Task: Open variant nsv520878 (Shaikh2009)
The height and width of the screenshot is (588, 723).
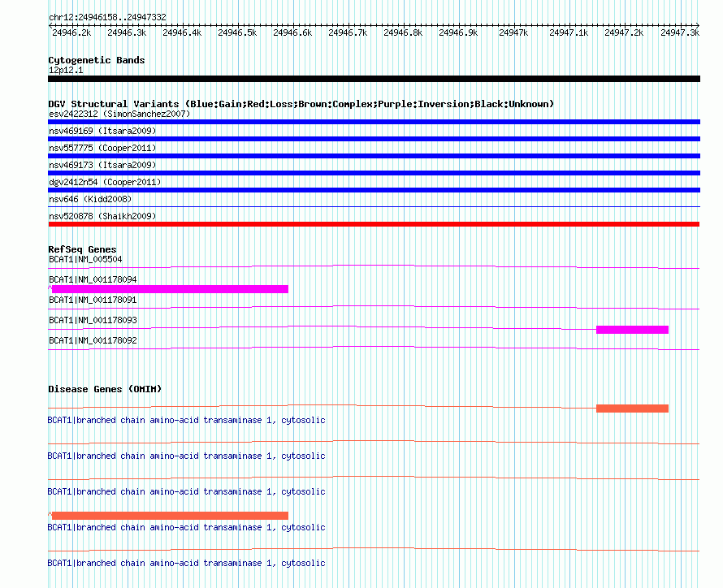Action: coord(102,216)
